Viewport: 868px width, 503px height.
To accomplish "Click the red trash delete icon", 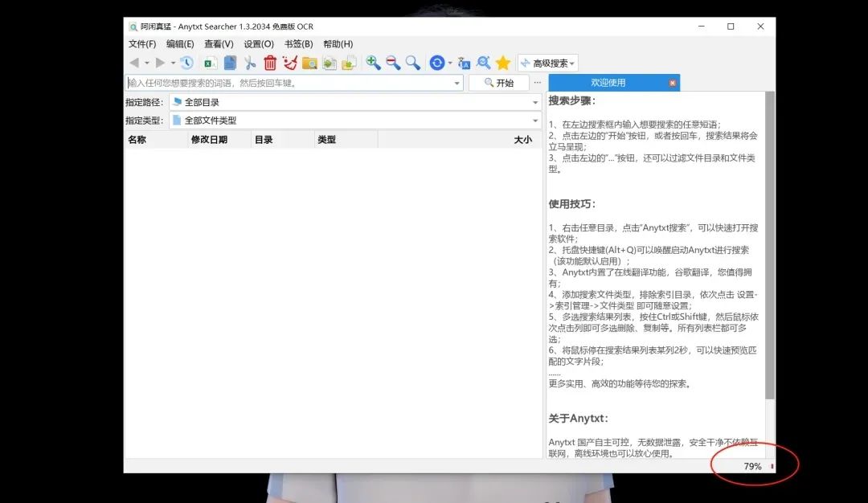I will point(269,63).
